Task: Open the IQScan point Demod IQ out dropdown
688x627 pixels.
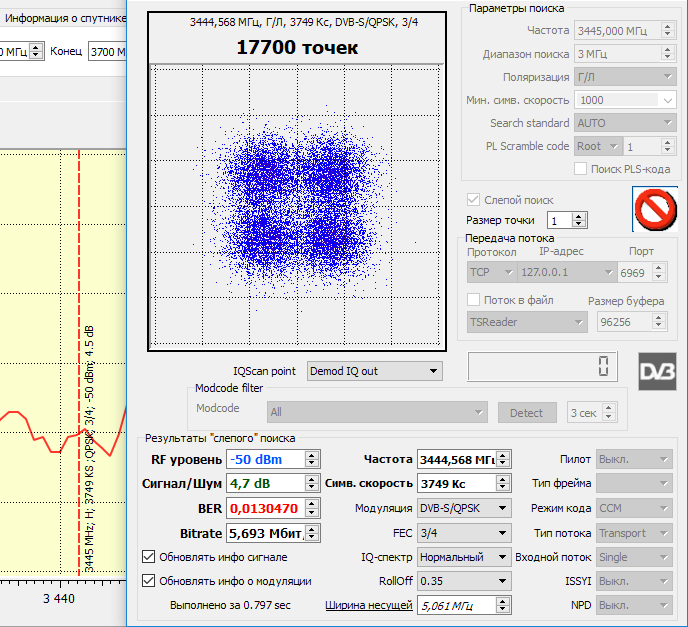Action: click(x=374, y=371)
